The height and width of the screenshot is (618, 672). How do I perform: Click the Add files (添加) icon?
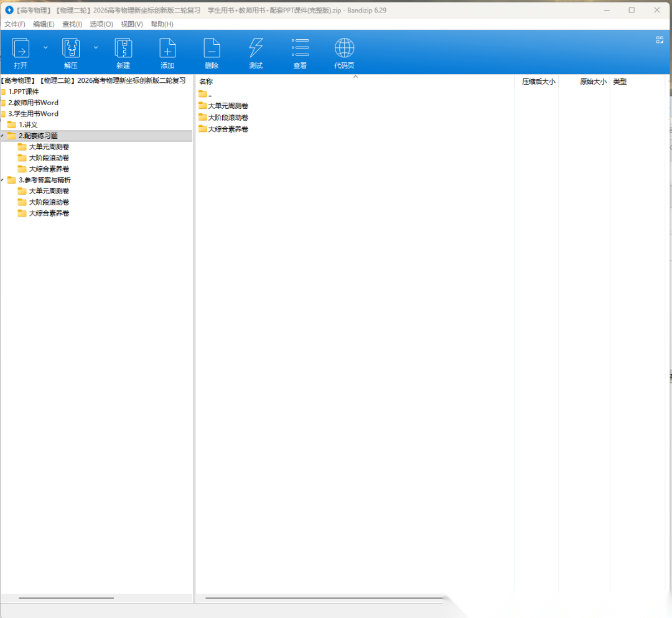point(167,49)
